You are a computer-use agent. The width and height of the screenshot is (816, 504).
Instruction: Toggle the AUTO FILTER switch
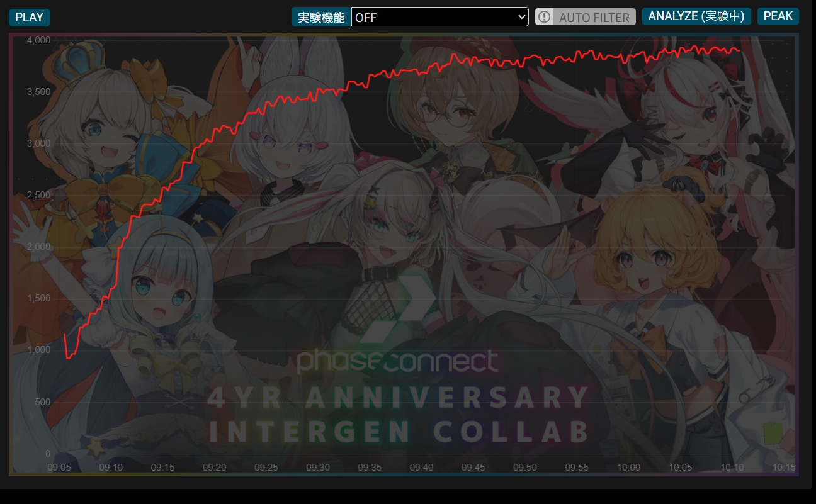pyautogui.click(x=586, y=17)
